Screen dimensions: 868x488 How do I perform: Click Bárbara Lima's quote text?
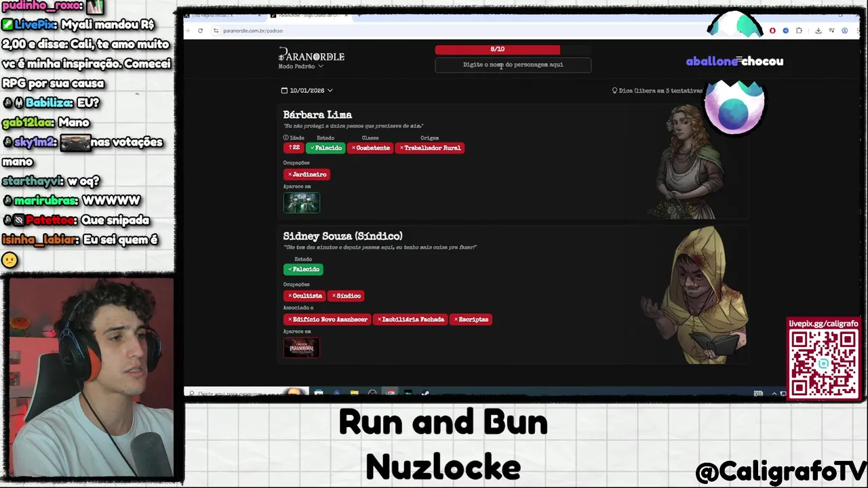point(353,126)
